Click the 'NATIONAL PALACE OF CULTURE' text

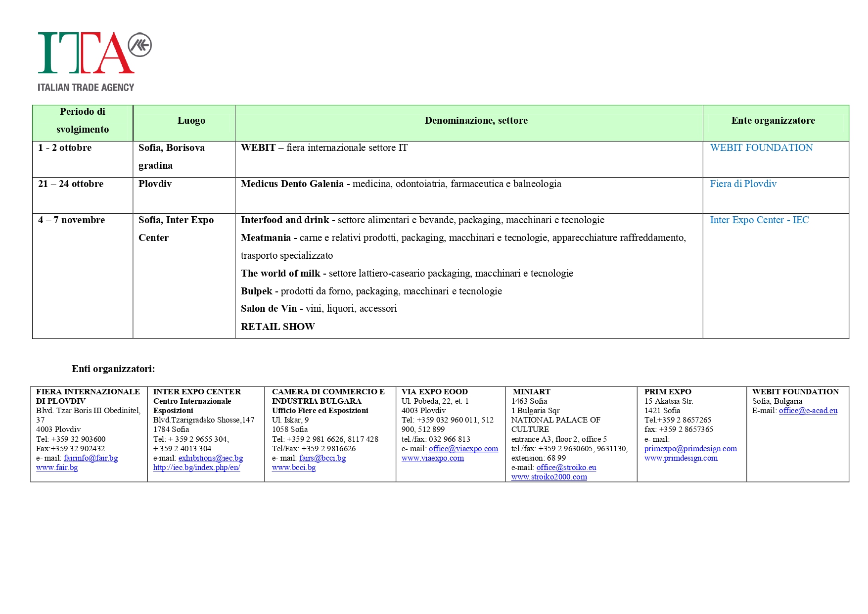555,425
